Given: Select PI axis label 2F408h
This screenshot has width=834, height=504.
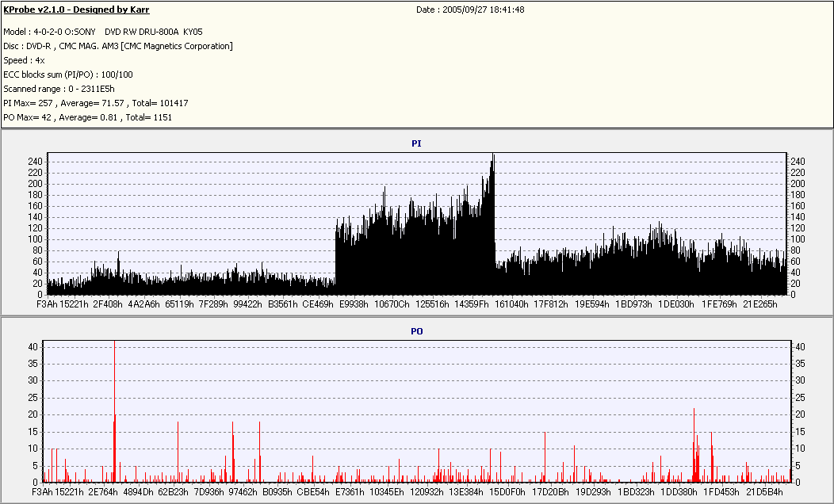Looking at the screenshot, I should [x=108, y=304].
